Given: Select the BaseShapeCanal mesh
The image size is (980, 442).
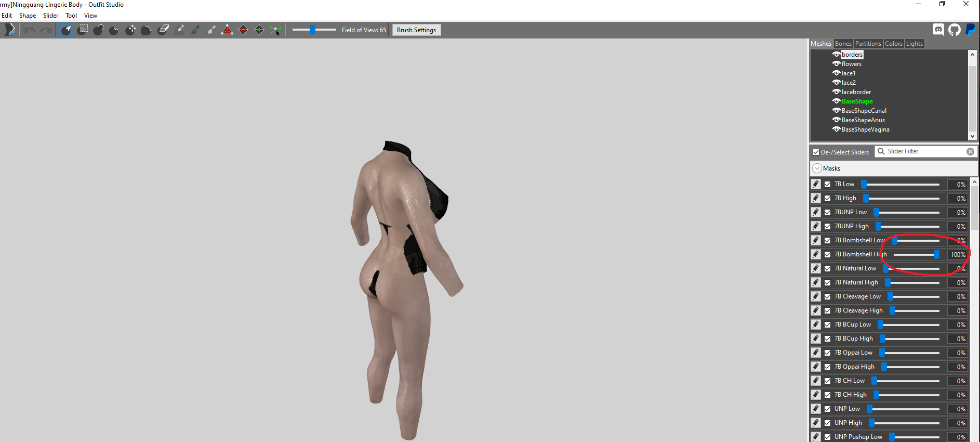Looking at the screenshot, I should pyautogui.click(x=864, y=111).
